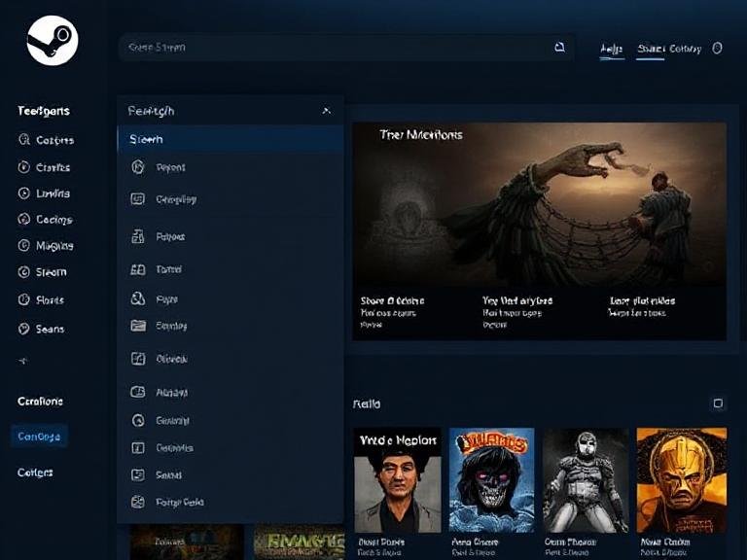Switch to the first underlined top-right tab

pyautogui.click(x=611, y=49)
